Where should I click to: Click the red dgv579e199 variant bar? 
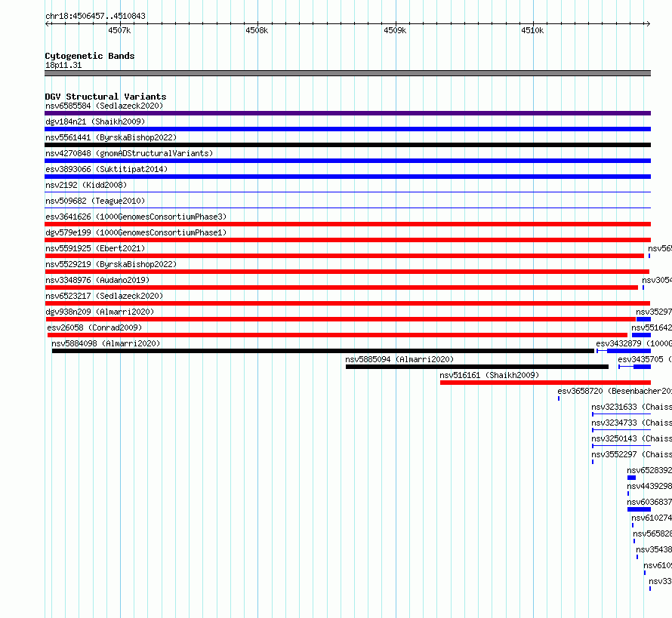coord(347,240)
